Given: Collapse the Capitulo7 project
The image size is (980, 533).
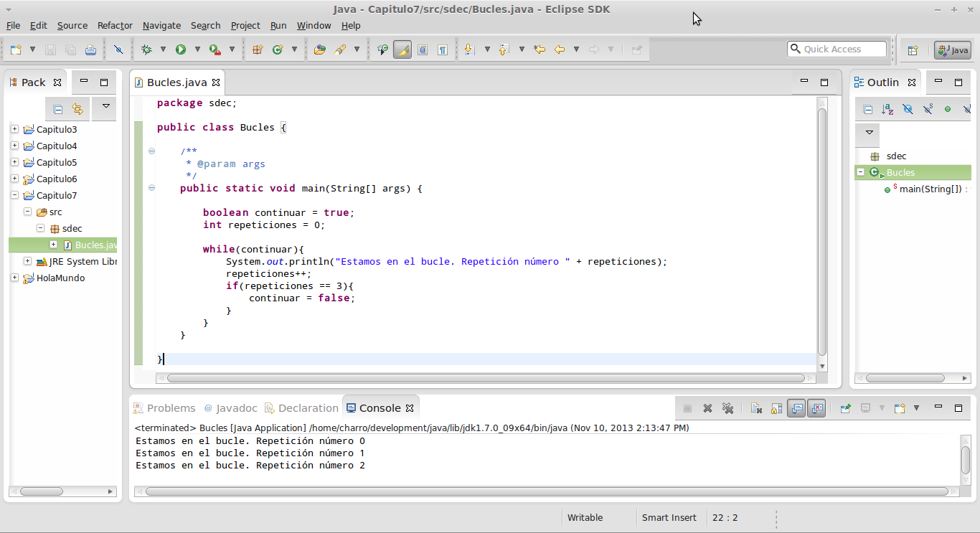Looking at the screenshot, I should click(14, 194).
